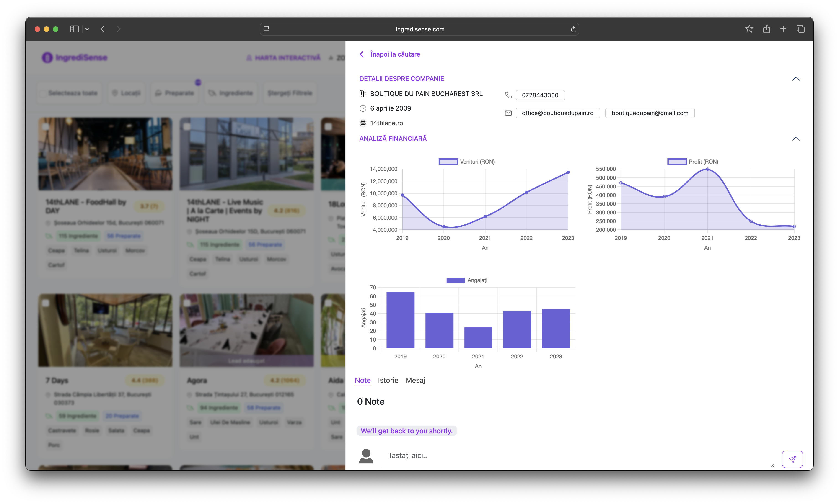Tick the checkbox on Agora card
The height and width of the screenshot is (504, 839).
pyautogui.click(x=187, y=303)
